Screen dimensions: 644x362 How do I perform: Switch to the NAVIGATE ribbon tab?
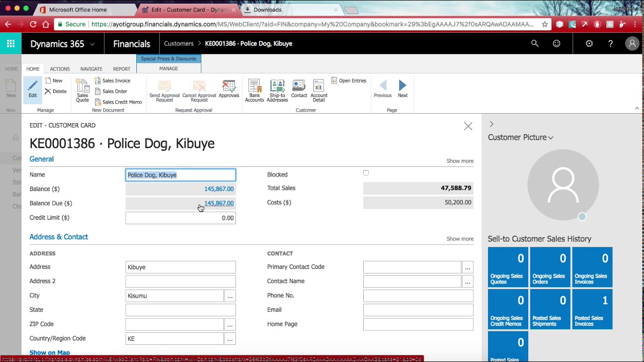coord(91,69)
